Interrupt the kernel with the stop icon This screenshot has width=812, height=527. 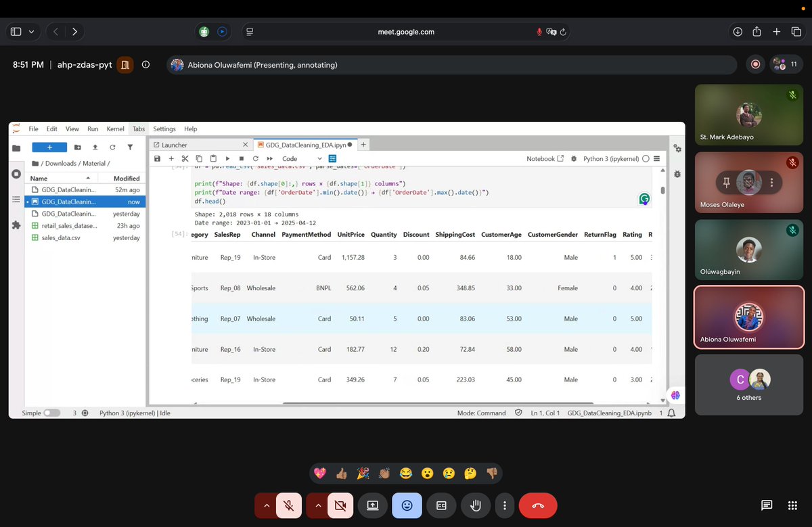[241, 158]
